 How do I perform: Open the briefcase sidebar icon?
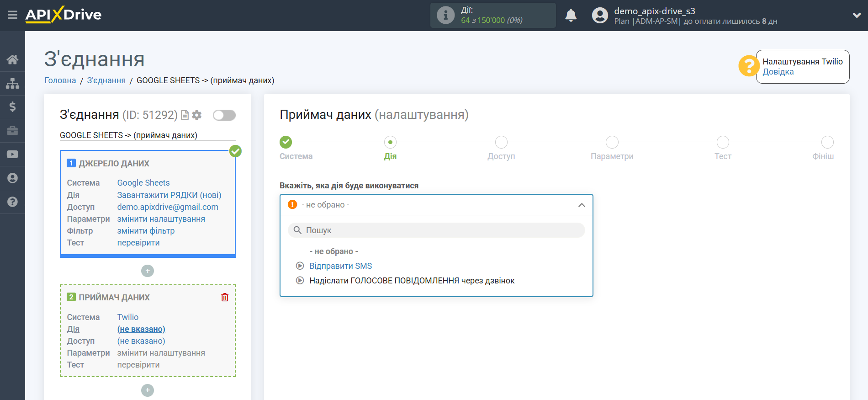pos(12,131)
